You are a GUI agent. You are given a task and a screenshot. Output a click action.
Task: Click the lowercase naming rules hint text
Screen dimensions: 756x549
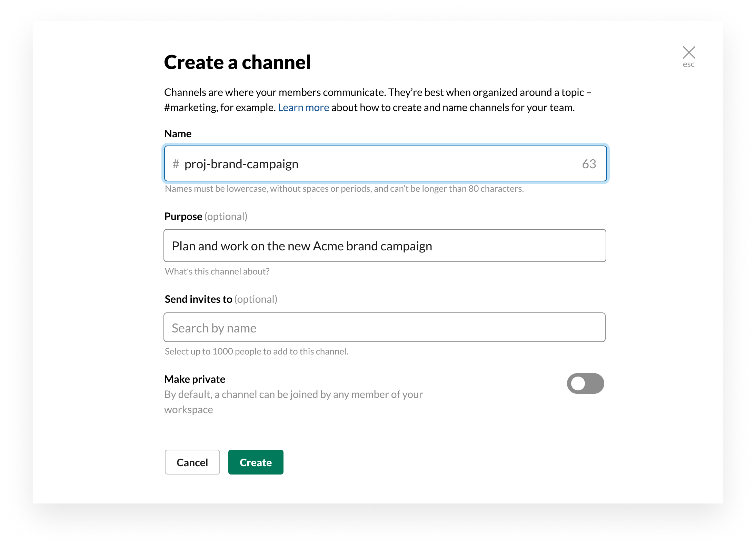point(344,189)
